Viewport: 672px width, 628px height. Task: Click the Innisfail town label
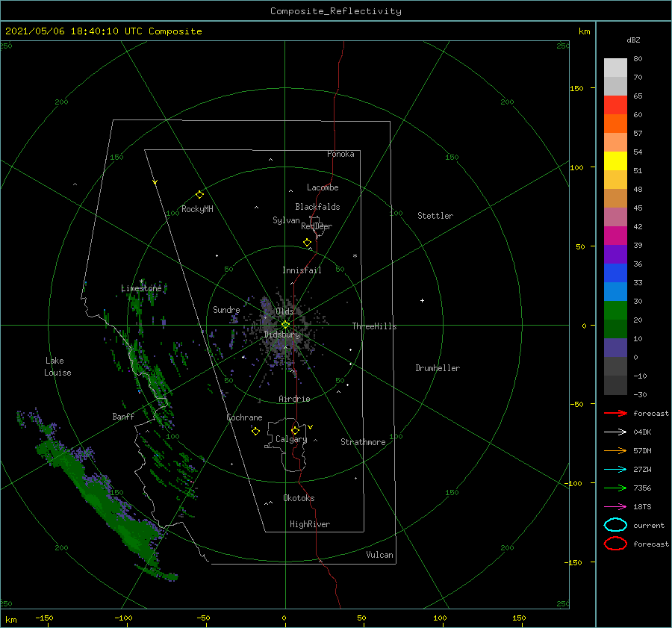302,270
